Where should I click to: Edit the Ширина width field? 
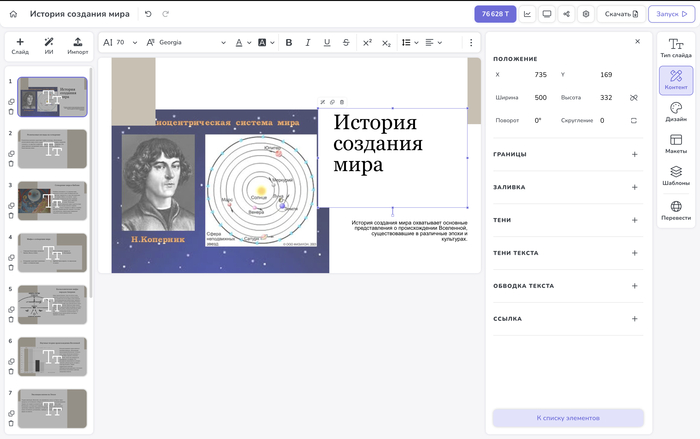tap(541, 97)
